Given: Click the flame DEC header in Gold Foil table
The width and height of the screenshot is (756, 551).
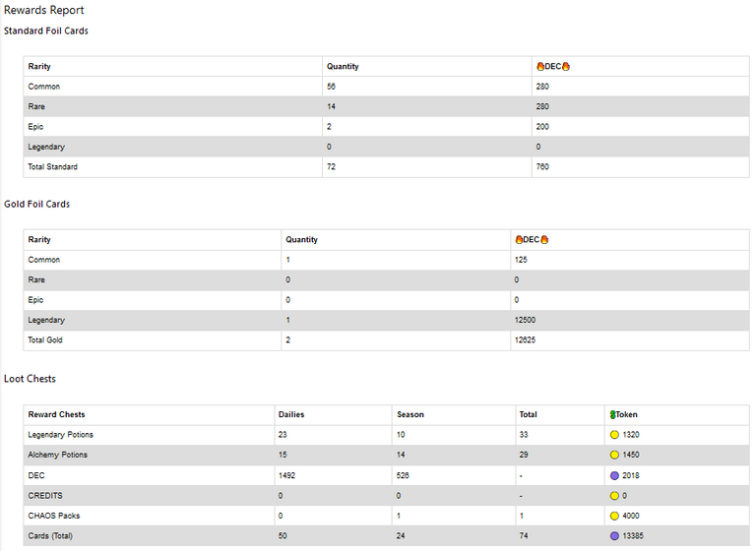Looking at the screenshot, I should (532, 239).
